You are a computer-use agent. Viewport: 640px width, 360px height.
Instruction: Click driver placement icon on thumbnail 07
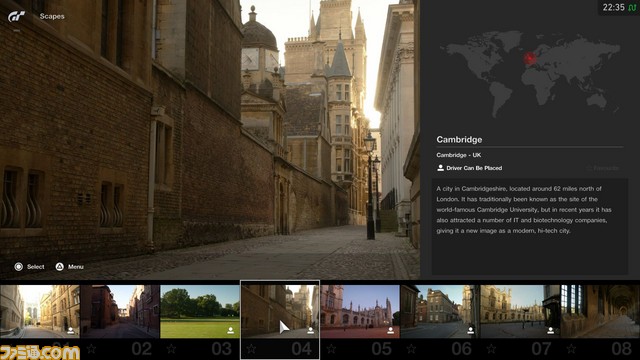tap(551, 330)
